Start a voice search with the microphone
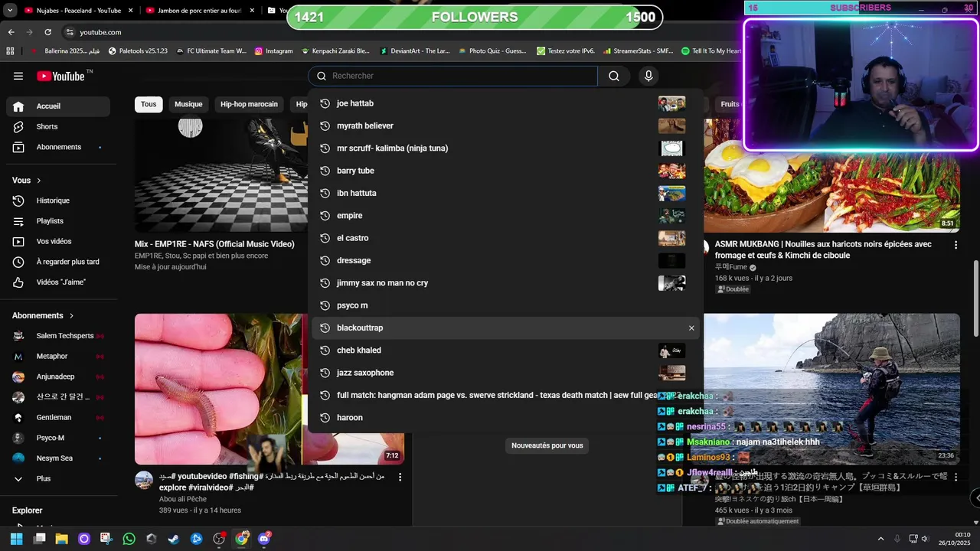Viewport: 980px width, 551px height. 648,76
